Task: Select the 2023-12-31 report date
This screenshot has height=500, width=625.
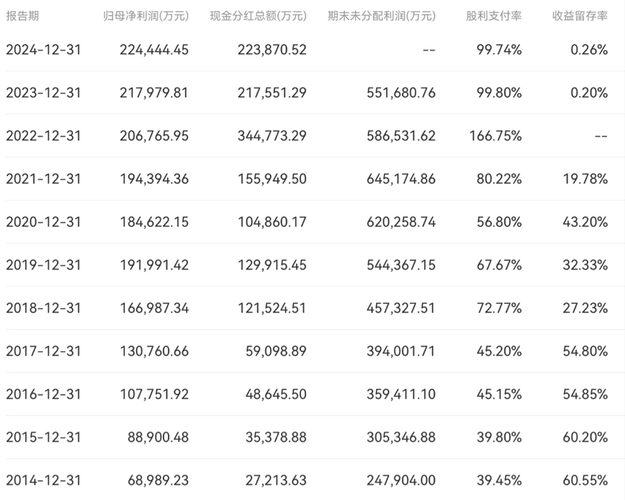Action: click(x=43, y=93)
